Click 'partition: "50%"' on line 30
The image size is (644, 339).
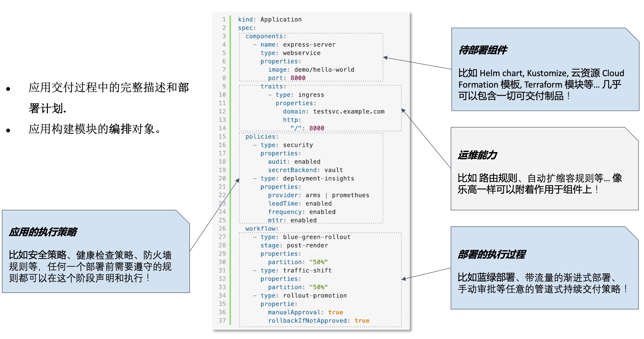[x=298, y=262]
